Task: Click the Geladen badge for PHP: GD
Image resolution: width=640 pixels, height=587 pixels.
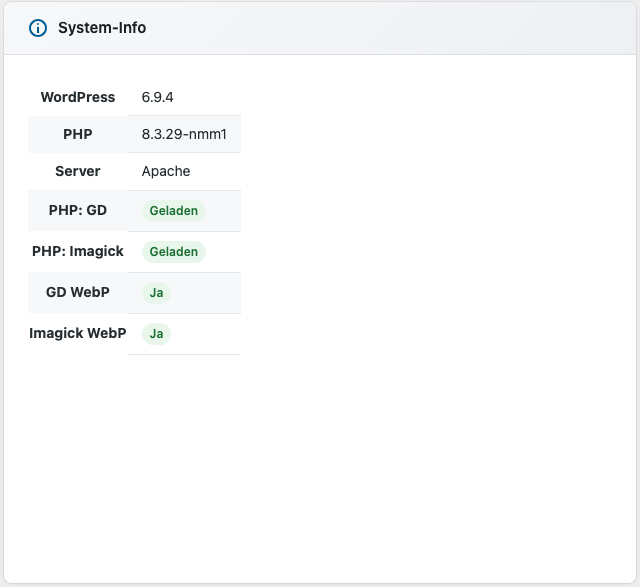Action: (174, 211)
